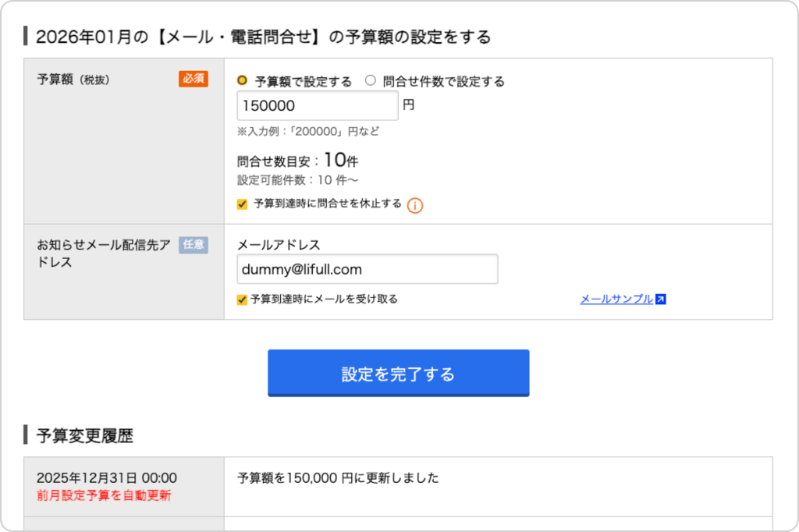The image size is (799, 532).
Task: Toggle 予算到達時に問合せを休止する checkbox
Action: coord(242,204)
